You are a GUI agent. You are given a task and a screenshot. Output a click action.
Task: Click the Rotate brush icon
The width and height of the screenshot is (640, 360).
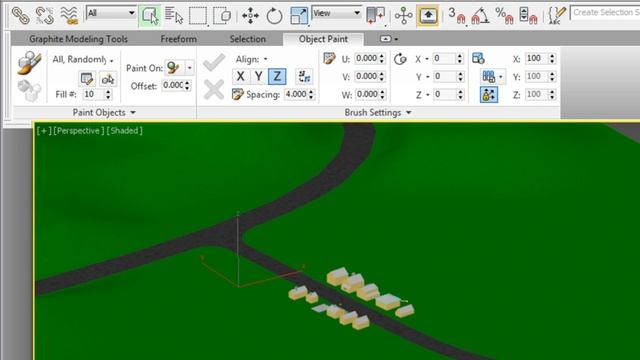tap(400, 59)
